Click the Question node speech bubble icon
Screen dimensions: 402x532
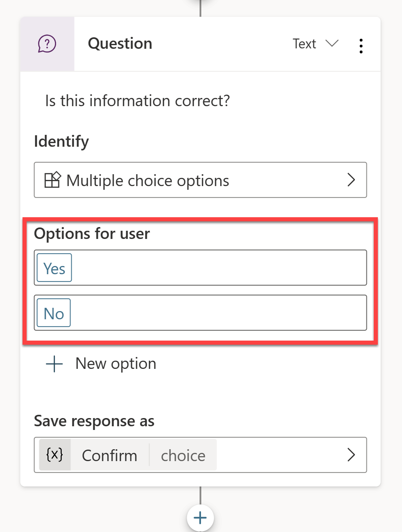(x=47, y=44)
